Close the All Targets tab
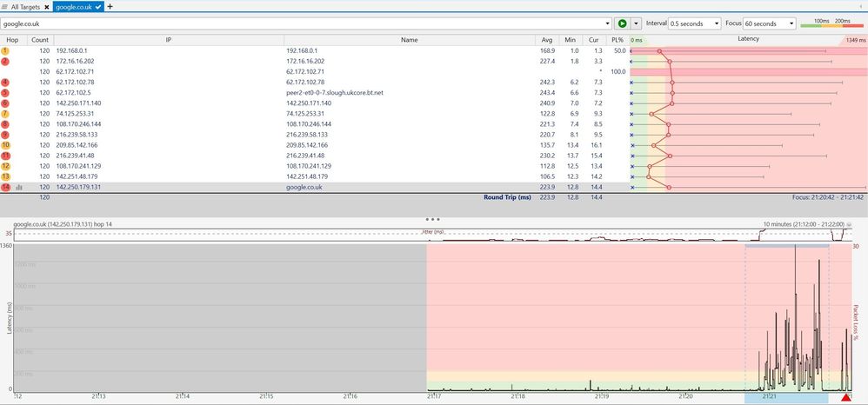The height and width of the screenshot is (405, 868). coord(47,7)
